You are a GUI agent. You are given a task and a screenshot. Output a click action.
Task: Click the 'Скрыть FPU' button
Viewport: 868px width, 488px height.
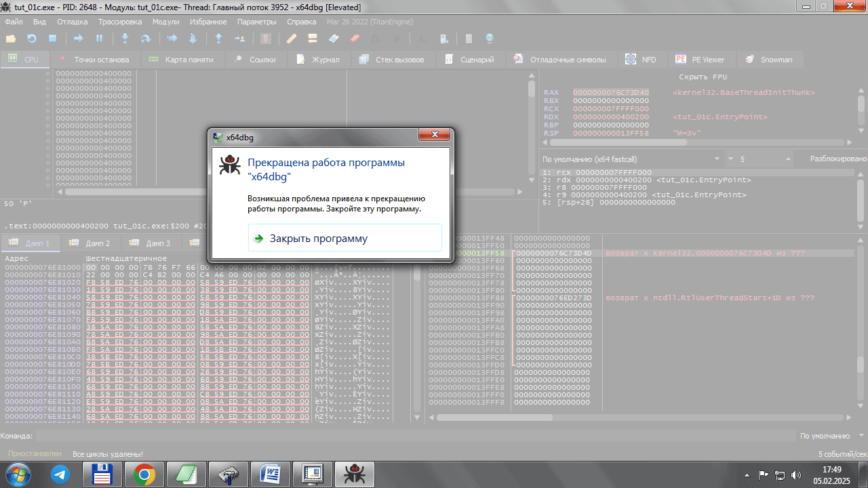[703, 77]
